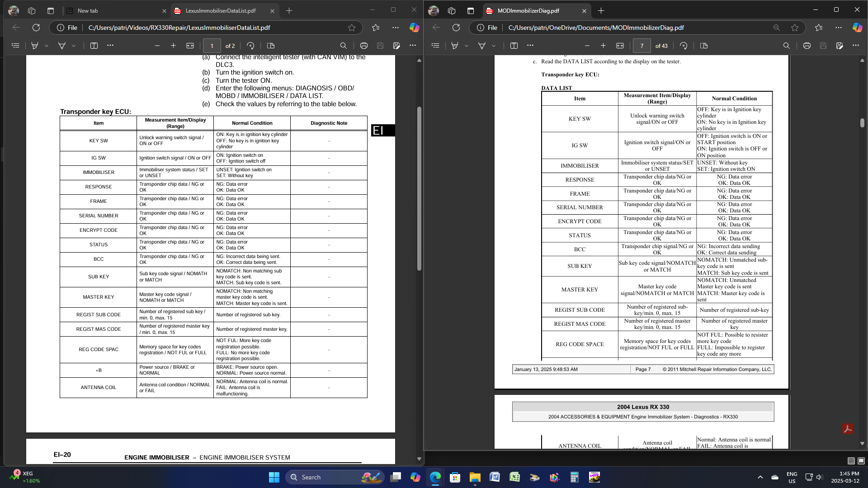Add left PDF to favorites star
Viewport: 868px width, 488px height.
point(352,28)
